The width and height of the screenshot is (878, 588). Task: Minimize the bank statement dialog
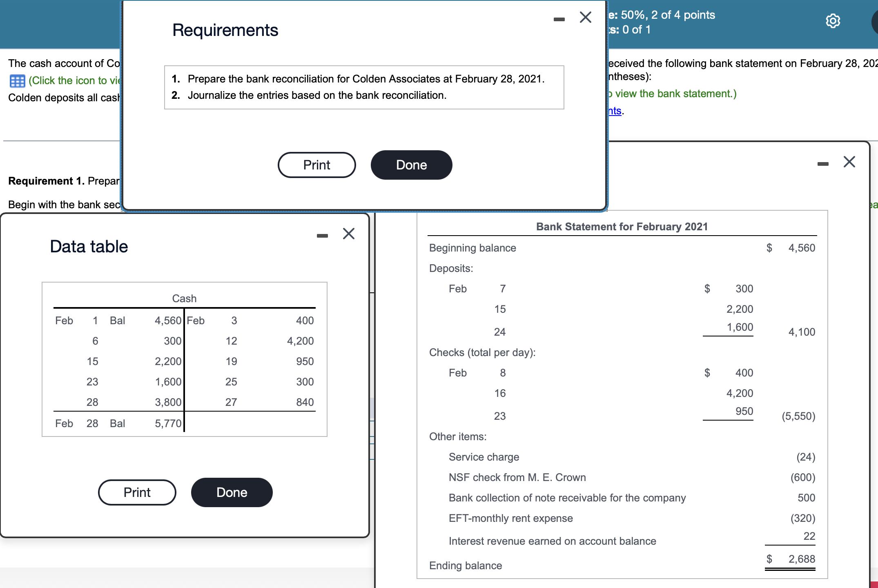[x=823, y=164]
